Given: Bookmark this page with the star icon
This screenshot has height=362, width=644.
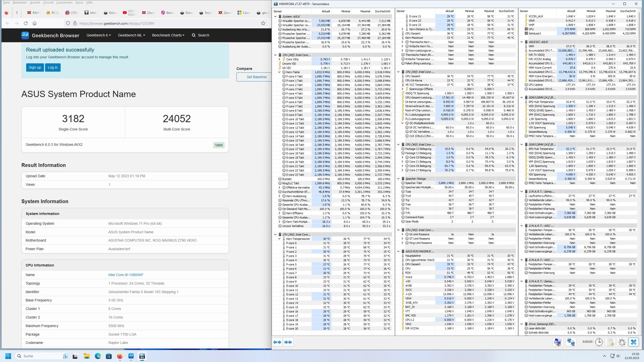Looking at the screenshot, I should click(x=263, y=23).
